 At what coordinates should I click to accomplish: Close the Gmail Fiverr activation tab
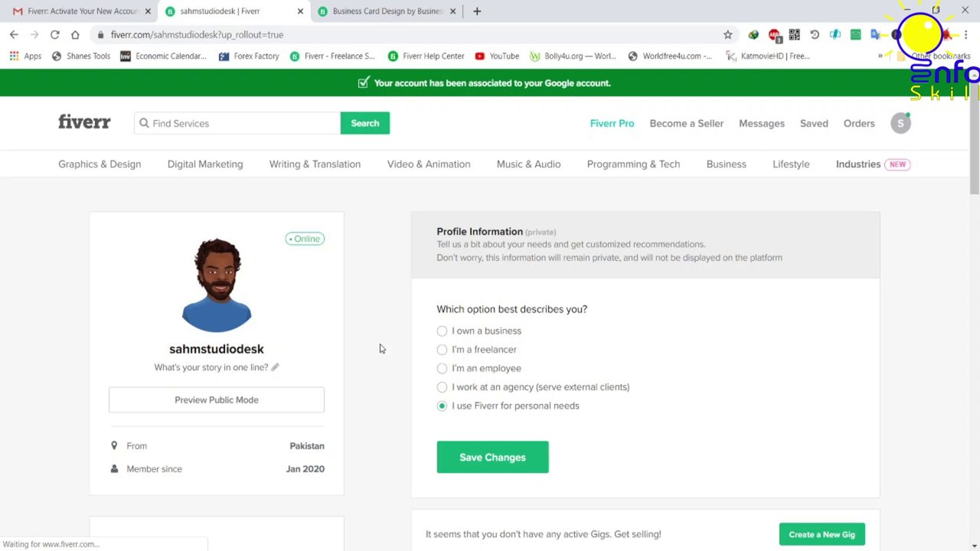[x=148, y=11]
